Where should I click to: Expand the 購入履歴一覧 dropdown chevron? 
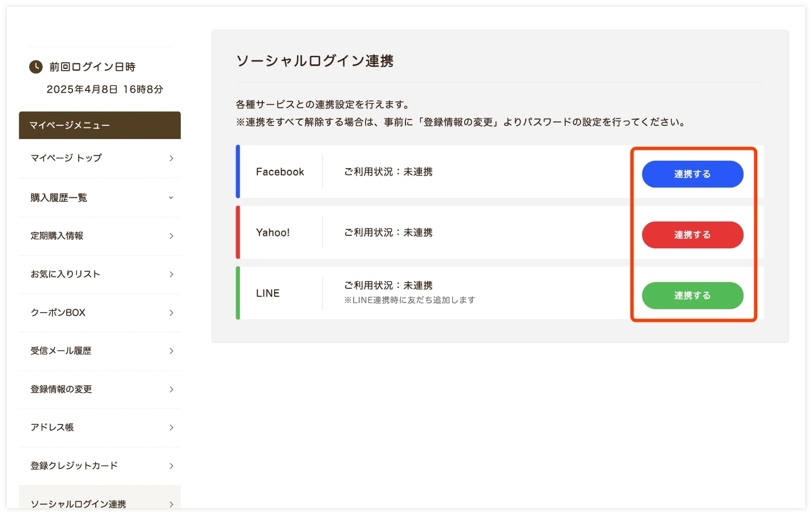171,198
